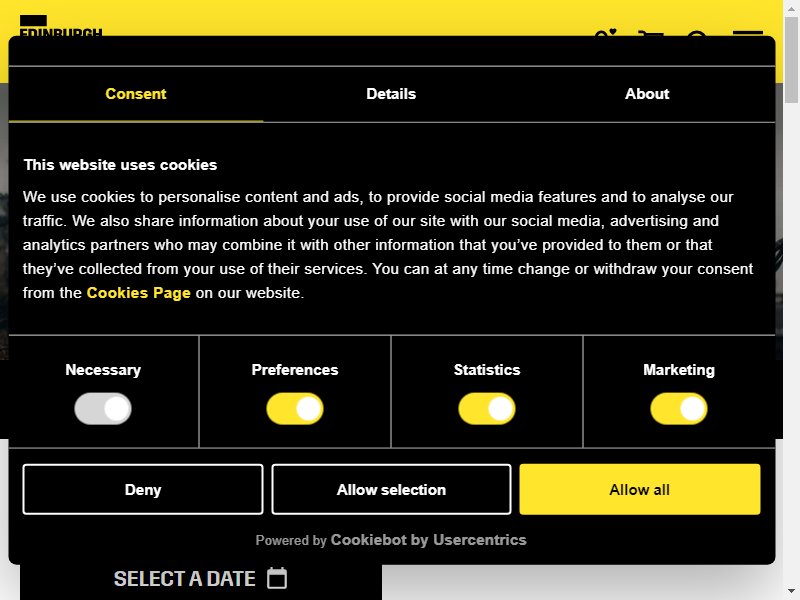This screenshot has width=800, height=600.
Task: Click the Deny button
Action: pyautogui.click(x=143, y=489)
